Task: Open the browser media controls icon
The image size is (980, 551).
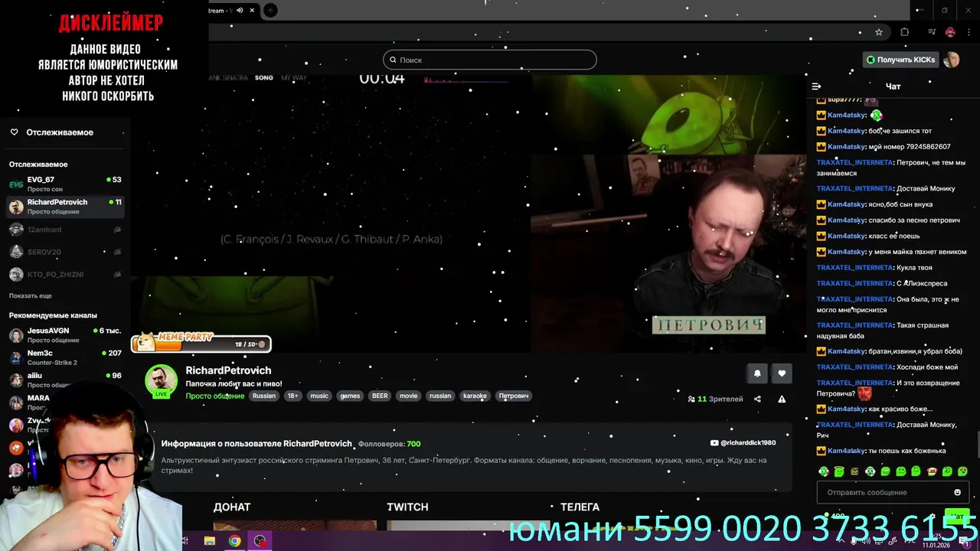Action: (932, 32)
